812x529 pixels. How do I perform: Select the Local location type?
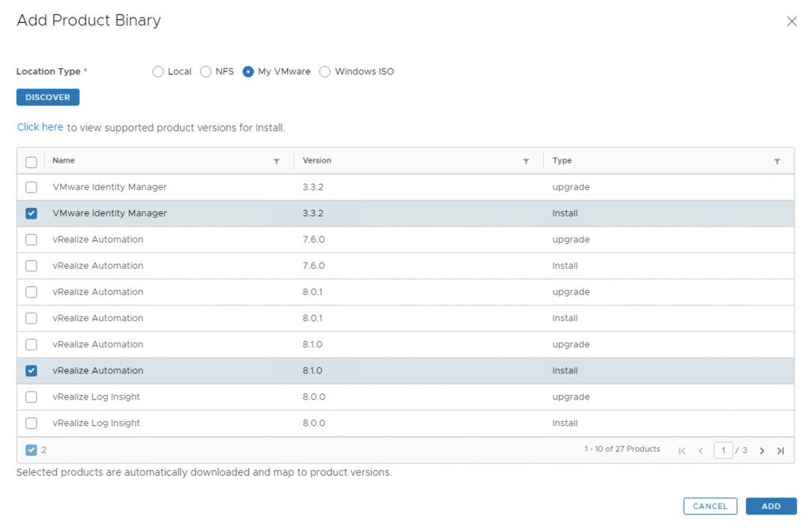pyautogui.click(x=158, y=71)
